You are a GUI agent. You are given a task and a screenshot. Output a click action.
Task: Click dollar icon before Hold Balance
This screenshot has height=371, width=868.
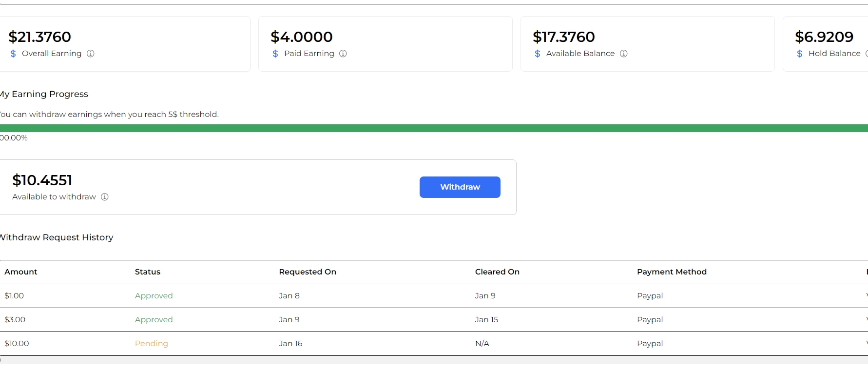pos(800,54)
